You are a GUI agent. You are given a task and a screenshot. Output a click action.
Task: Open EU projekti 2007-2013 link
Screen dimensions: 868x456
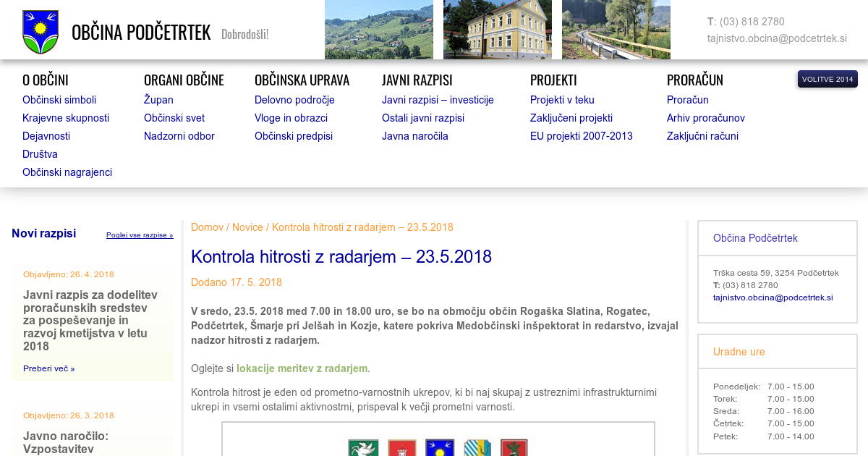click(581, 136)
